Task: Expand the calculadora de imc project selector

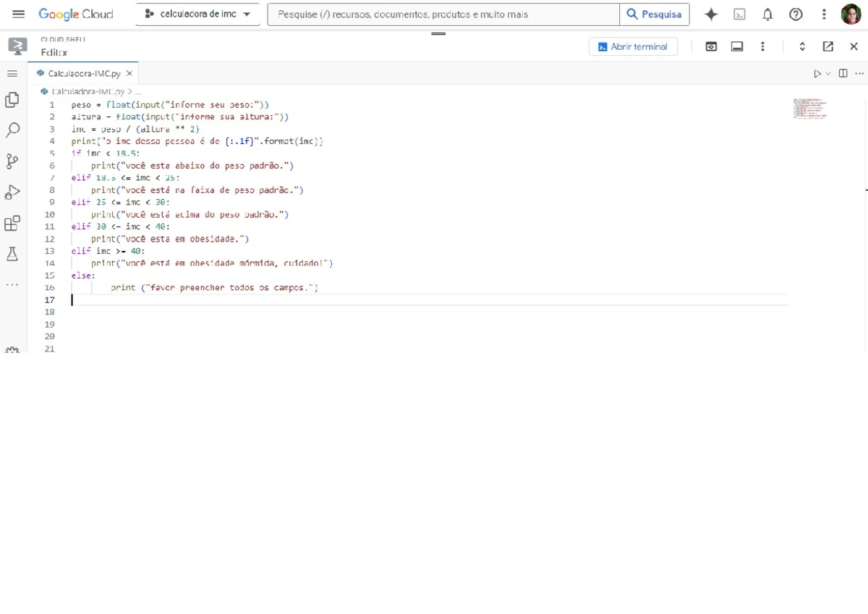Action: click(197, 14)
